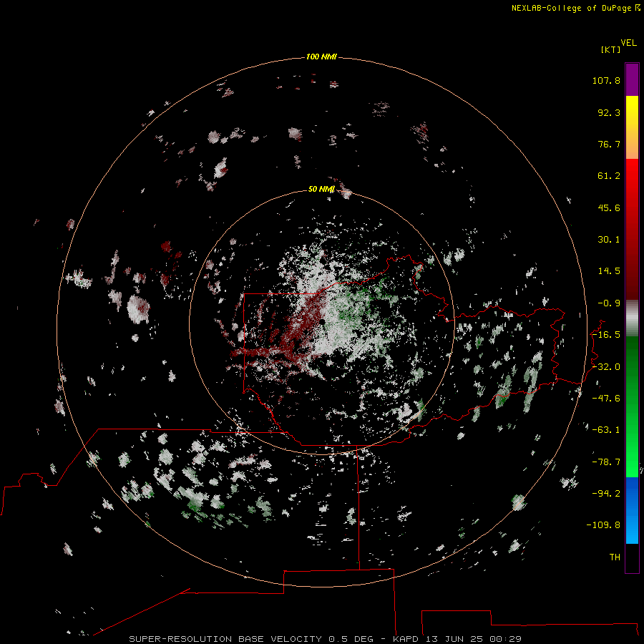Click the 92.3 legend value
The width and height of the screenshot is (644, 644).
pyautogui.click(x=609, y=112)
